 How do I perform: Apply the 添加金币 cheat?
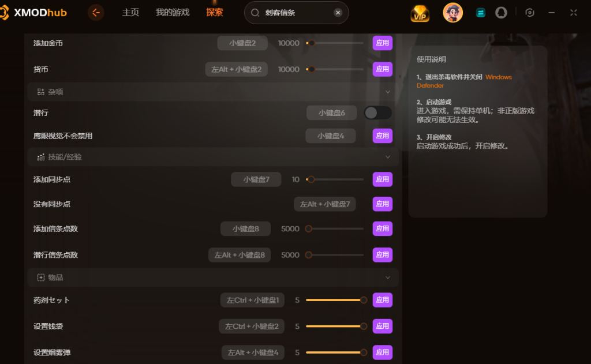tap(383, 43)
